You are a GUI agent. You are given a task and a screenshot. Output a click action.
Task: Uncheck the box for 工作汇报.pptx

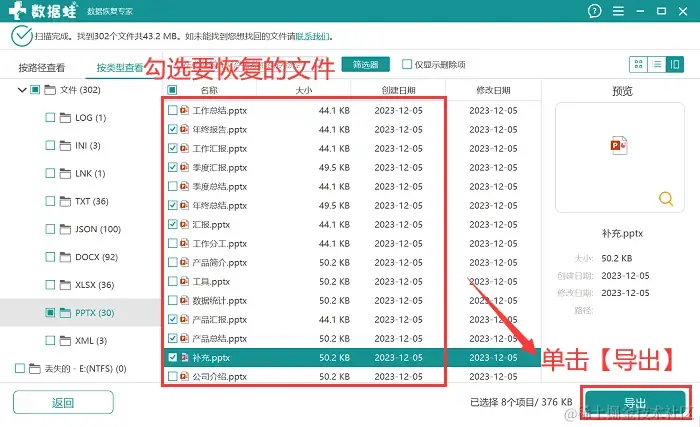pyautogui.click(x=172, y=148)
